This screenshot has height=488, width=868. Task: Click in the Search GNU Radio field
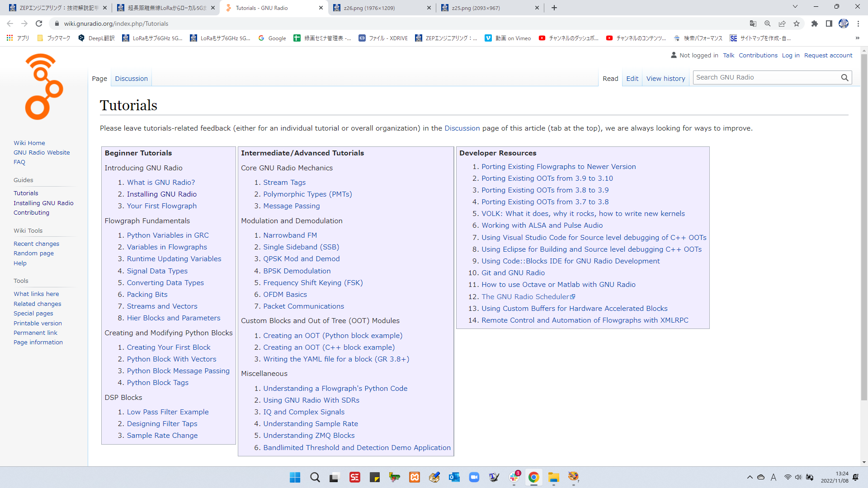tap(764, 78)
